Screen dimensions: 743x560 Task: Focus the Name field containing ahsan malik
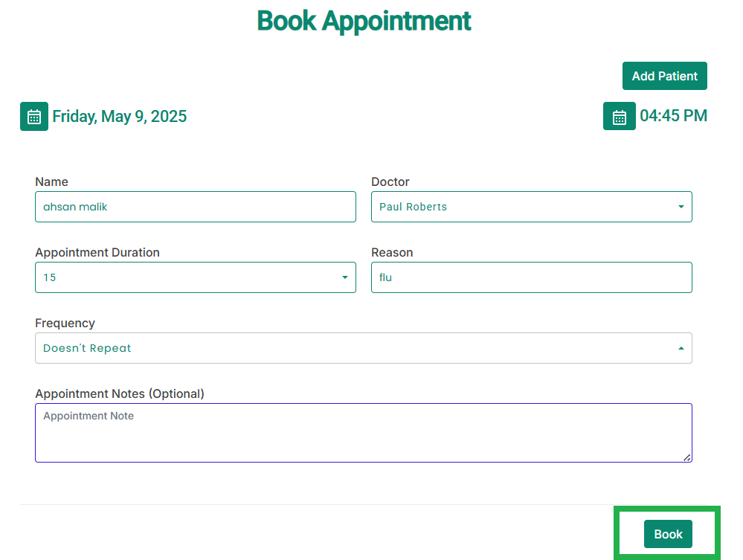196,207
